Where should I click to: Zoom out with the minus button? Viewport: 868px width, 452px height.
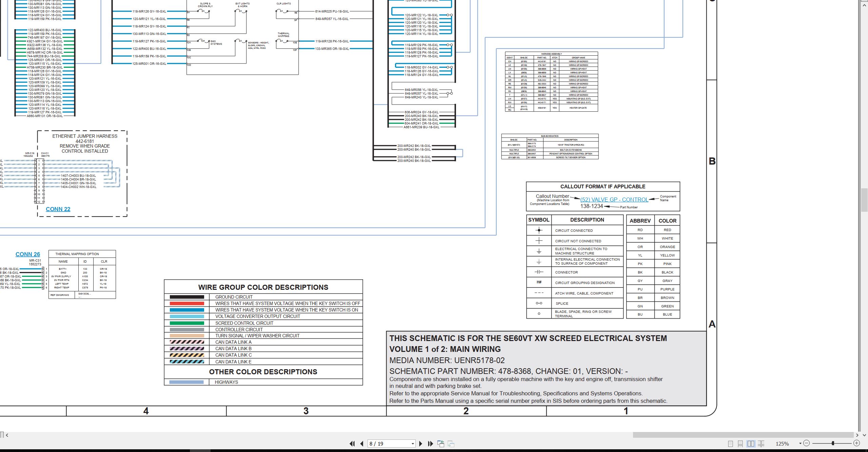(806, 443)
